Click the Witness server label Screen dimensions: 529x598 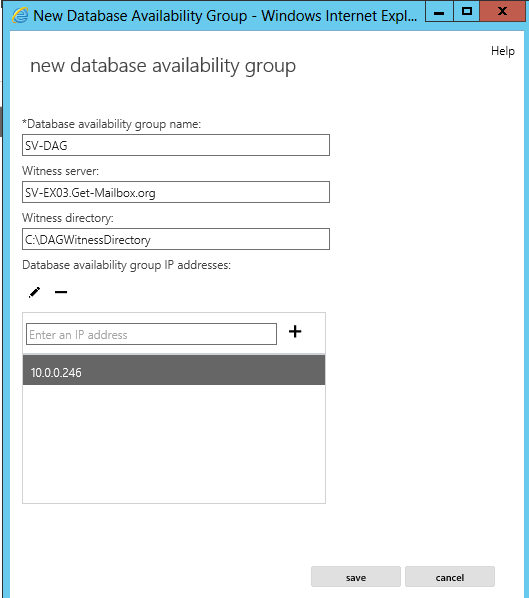click(x=60, y=171)
